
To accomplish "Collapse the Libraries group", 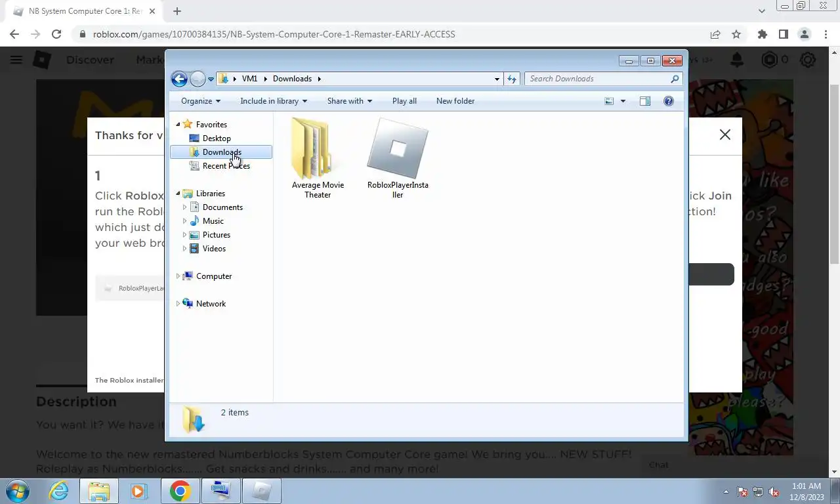I will 178,194.
